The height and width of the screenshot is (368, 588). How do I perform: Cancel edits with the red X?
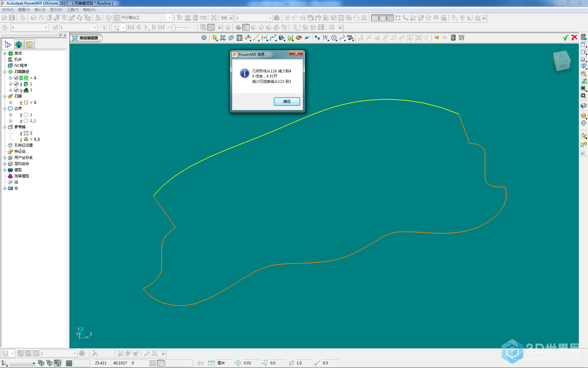click(x=574, y=37)
